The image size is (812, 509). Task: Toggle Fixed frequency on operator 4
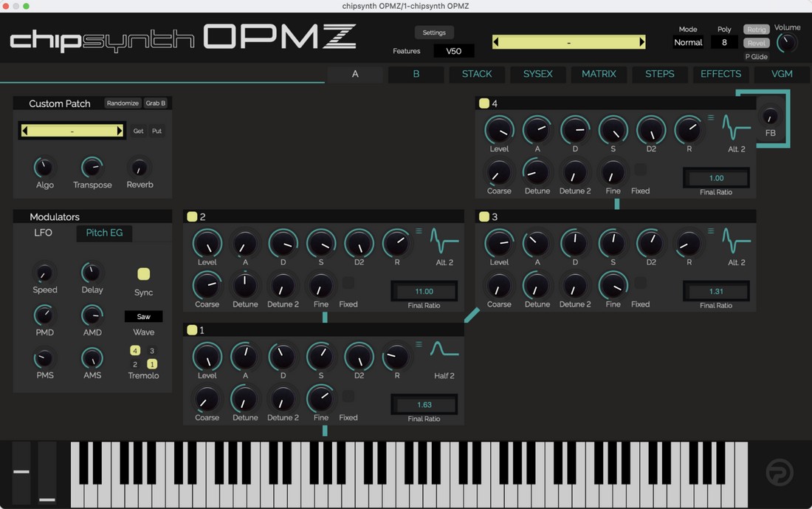640,169
